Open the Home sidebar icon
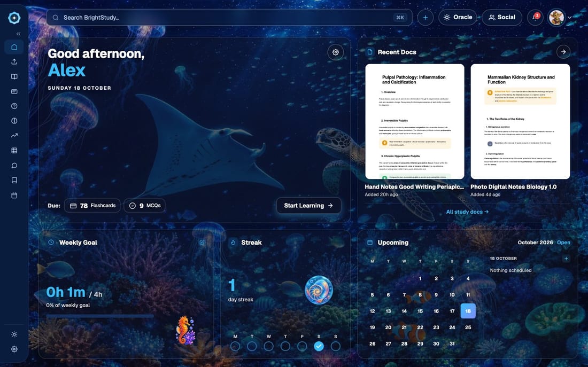This screenshot has height=367, width=588. click(14, 47)
